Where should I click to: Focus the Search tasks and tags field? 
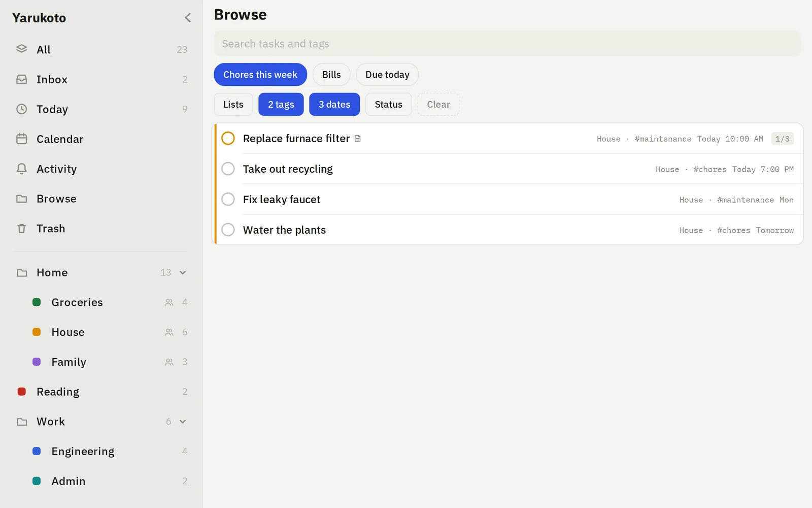tap(507, 44)
